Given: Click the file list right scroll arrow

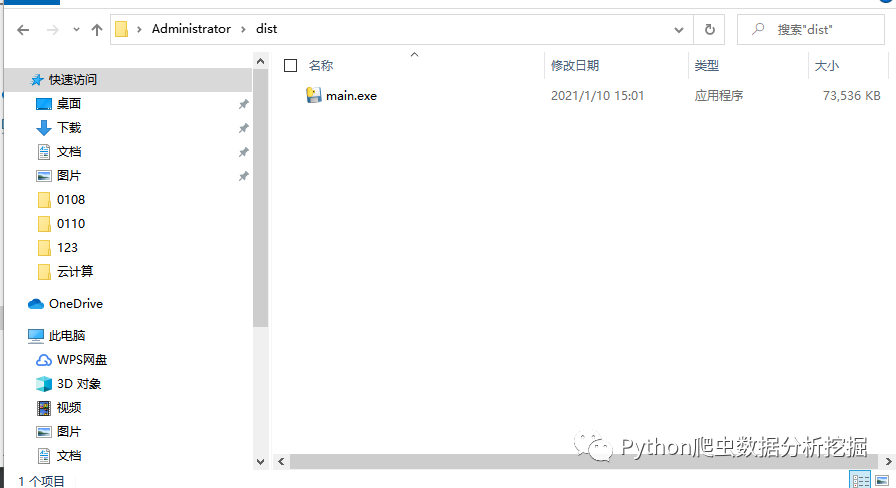Looking at the screenshot, I should [x=888, y=461].
